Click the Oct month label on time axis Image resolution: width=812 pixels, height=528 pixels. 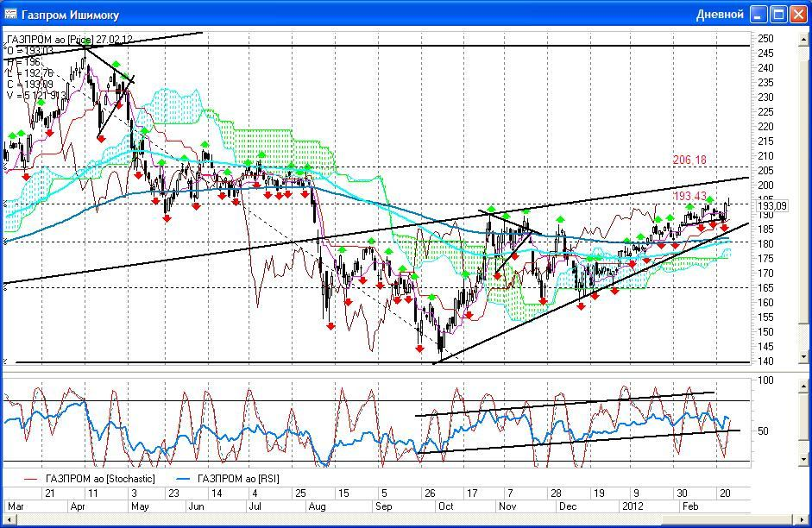pyautogui.click(x=446, y=506)
